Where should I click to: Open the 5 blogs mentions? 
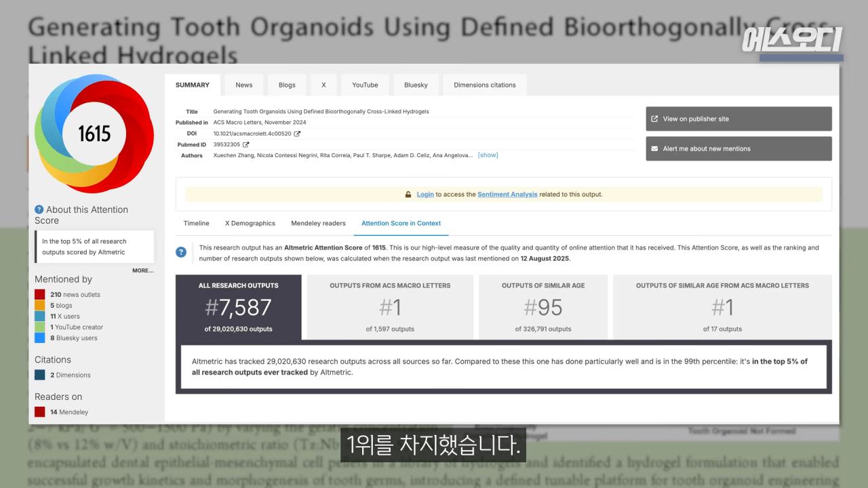pyautogui.click(x=61, y=306)
